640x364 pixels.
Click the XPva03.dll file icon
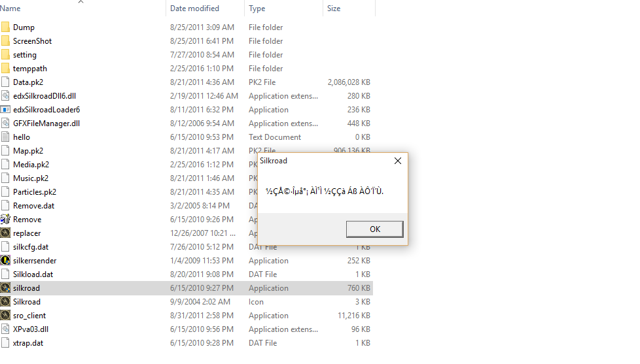click(x=5, y=329)
